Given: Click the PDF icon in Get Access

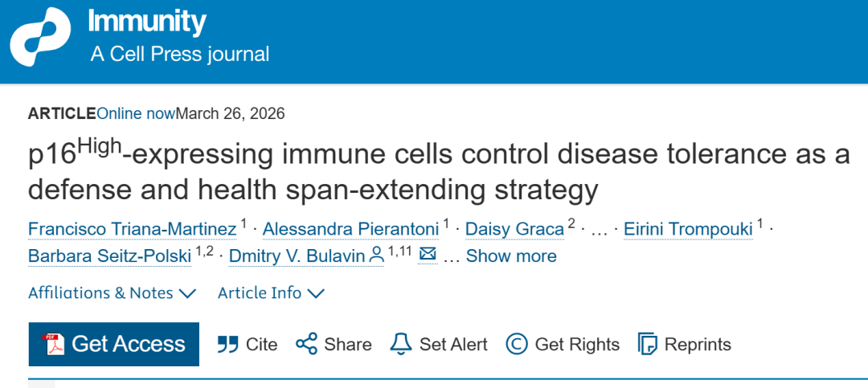Looking at the screenshot, I should [x=53, y=345].
